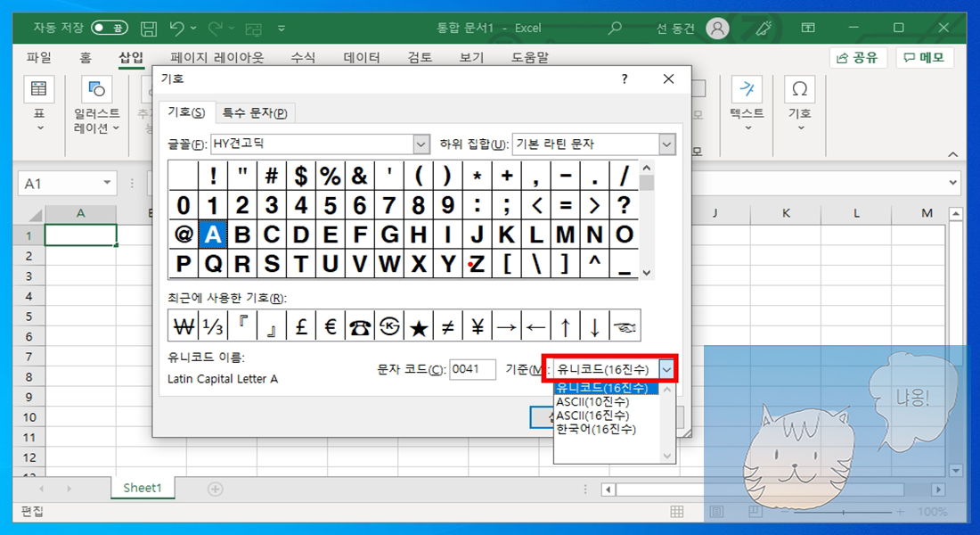Choose the recent Won sign symbol
The height and width of the screenshot is (535, 980).
point(184,325)
